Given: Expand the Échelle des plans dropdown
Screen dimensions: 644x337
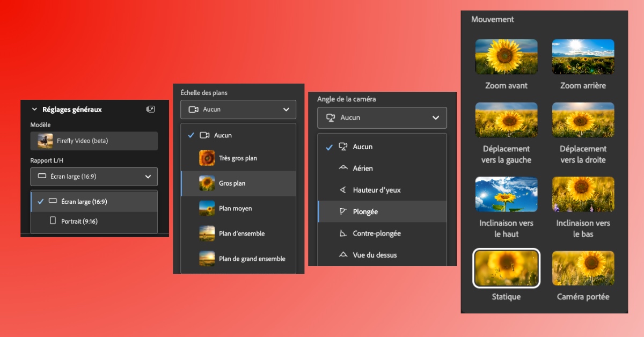Looking at the screenshot, I should coord(238,109).
